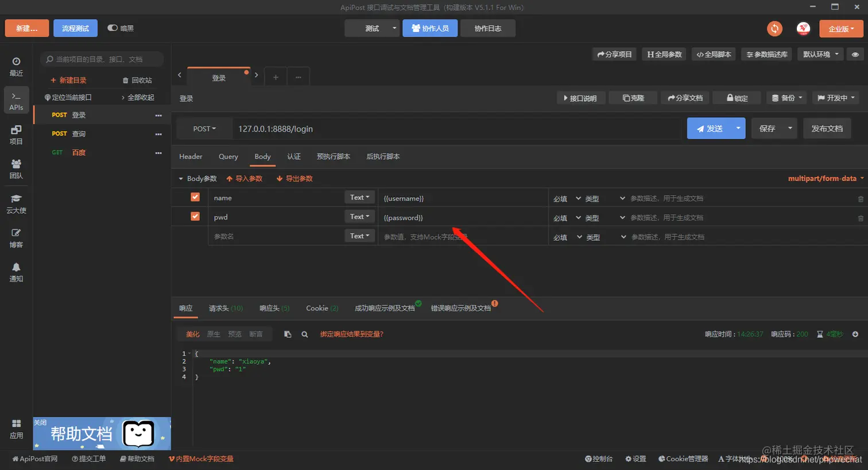Viewport: 868px width, 470px height.
Task: Click the {{password}} value field
Action: coord(463,218)
